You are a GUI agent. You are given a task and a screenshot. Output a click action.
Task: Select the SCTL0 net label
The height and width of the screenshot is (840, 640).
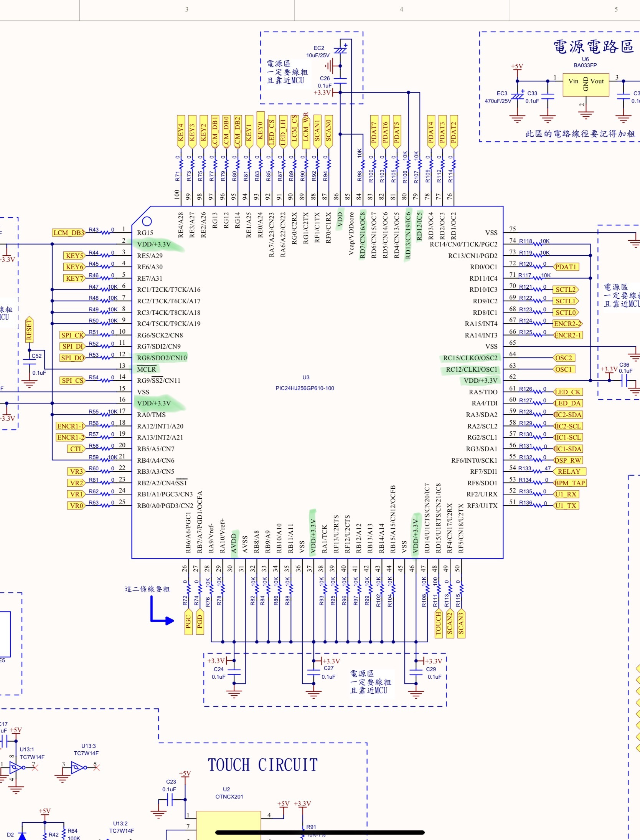566,313
